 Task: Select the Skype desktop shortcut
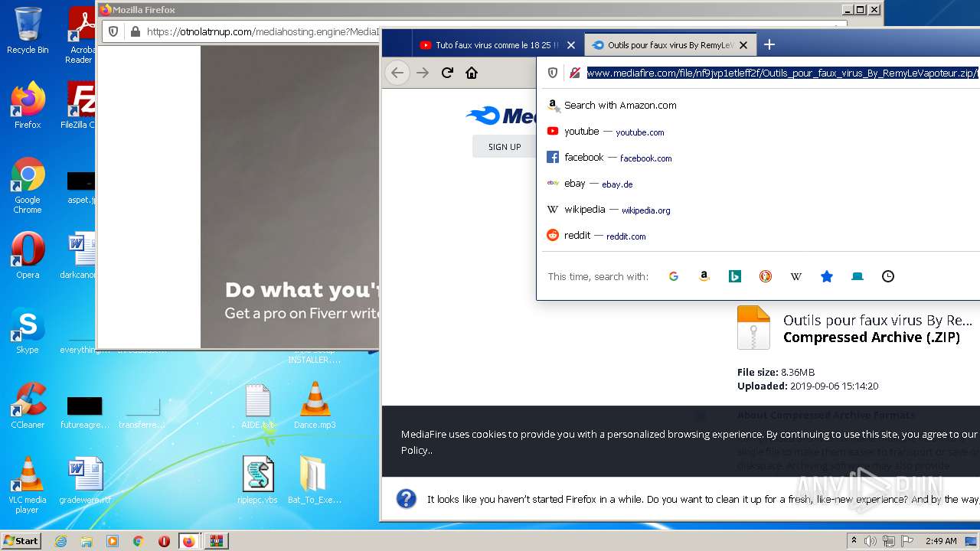click(x=28, y=331)
